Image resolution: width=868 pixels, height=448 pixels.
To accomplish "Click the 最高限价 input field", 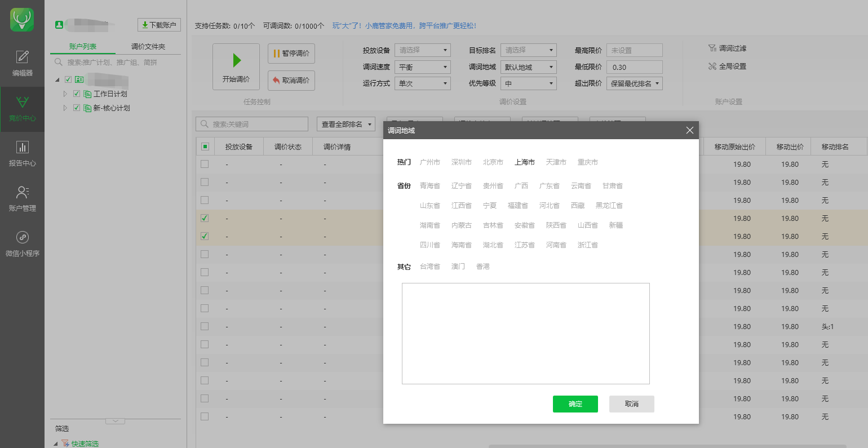I will point(635,50).
